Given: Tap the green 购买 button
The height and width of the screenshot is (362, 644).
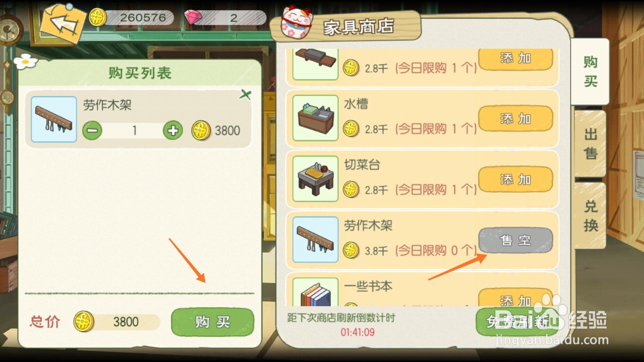Looking at the screenshot, I should [x=213, y=322].
